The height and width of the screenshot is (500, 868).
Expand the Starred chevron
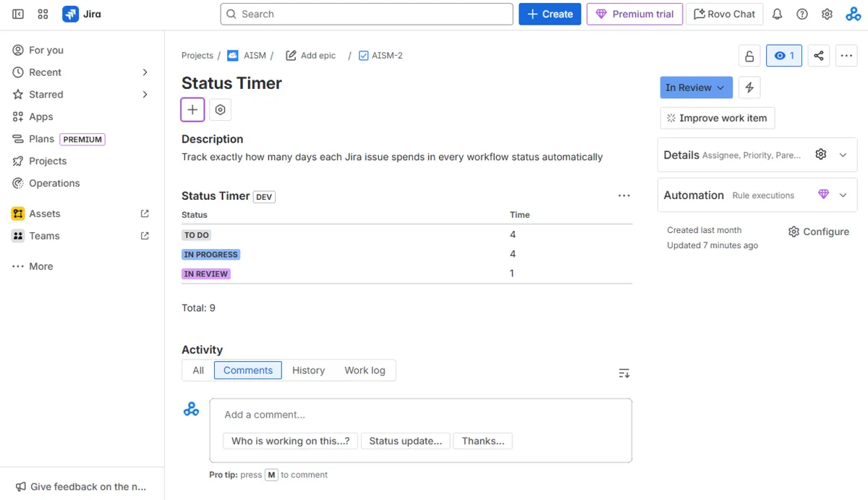(x=145, y=95)
